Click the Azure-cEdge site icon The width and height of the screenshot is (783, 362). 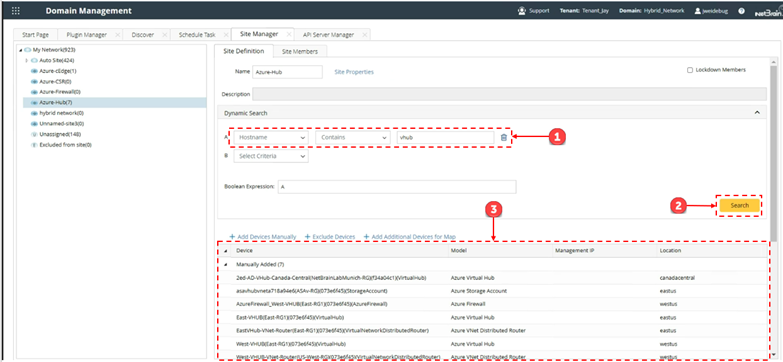tap(34, 71)
